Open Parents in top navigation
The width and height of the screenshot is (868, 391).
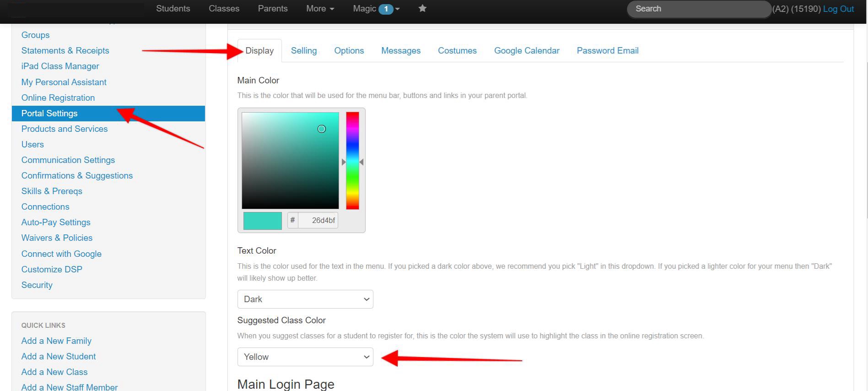273,9
